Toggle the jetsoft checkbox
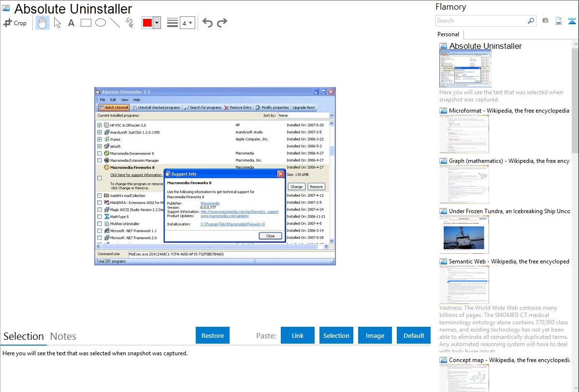This screenshot has height=392, width=579. (x=100, y=146)
